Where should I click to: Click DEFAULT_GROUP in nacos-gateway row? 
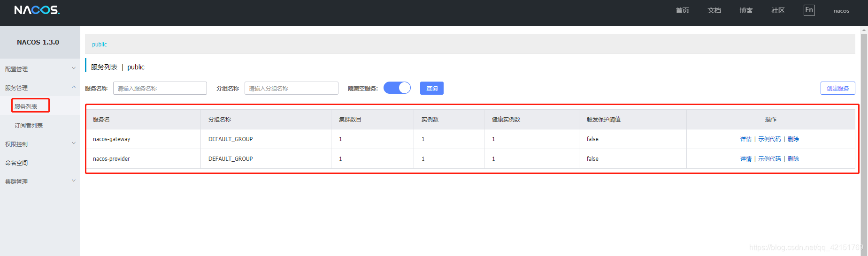point(230,139)
